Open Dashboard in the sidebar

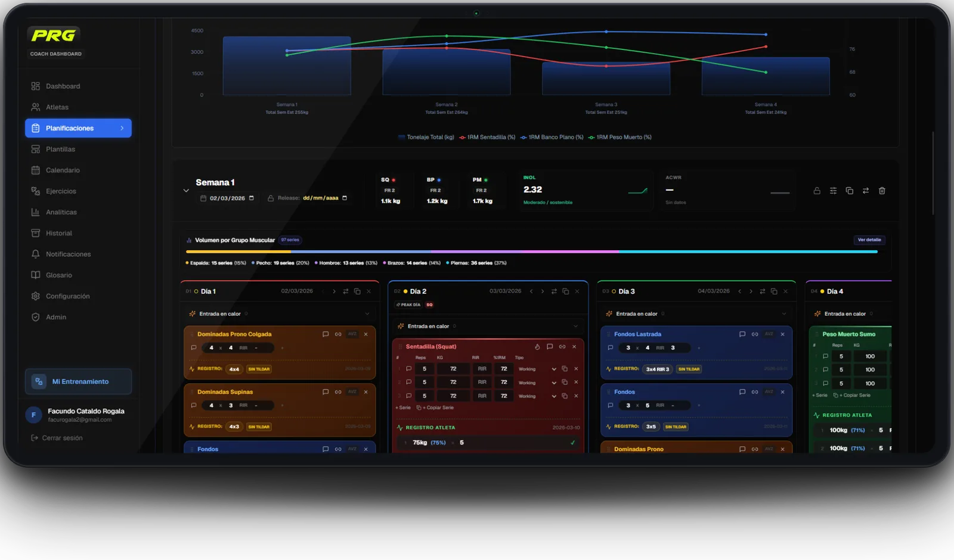pyautogui.click(x=78, y=86)
